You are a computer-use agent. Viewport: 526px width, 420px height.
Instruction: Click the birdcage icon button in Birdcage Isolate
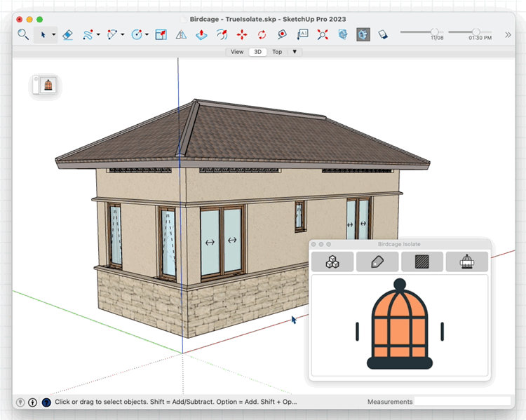467,262
